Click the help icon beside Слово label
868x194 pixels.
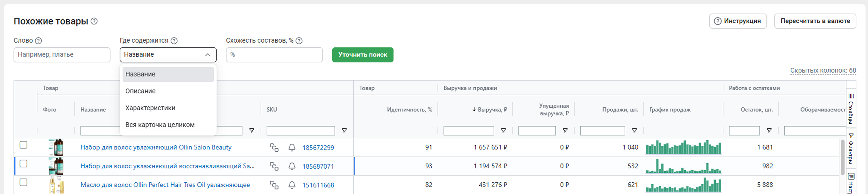[39, 41]
